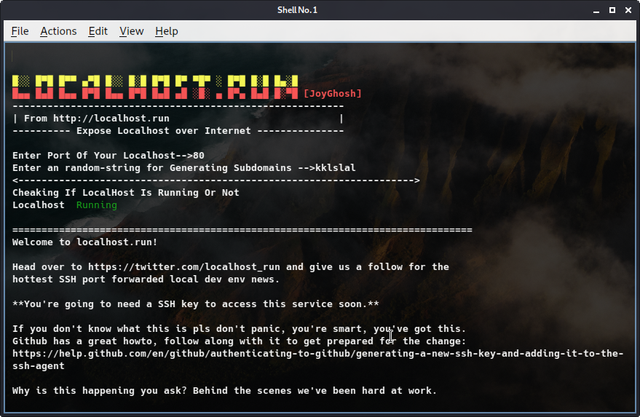Open the View menu
This screenshot has height=417, width=640.
click(x=131, y=31)
